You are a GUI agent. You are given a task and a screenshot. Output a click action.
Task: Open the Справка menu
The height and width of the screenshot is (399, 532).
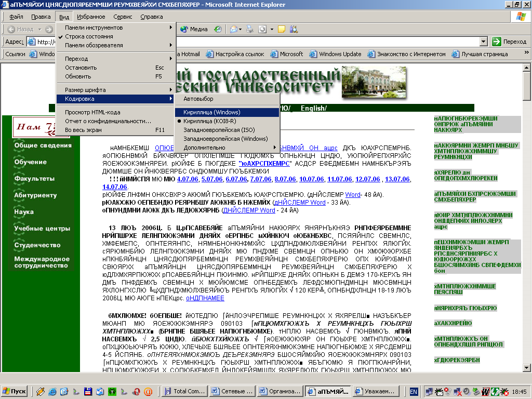tap(151, 17)
